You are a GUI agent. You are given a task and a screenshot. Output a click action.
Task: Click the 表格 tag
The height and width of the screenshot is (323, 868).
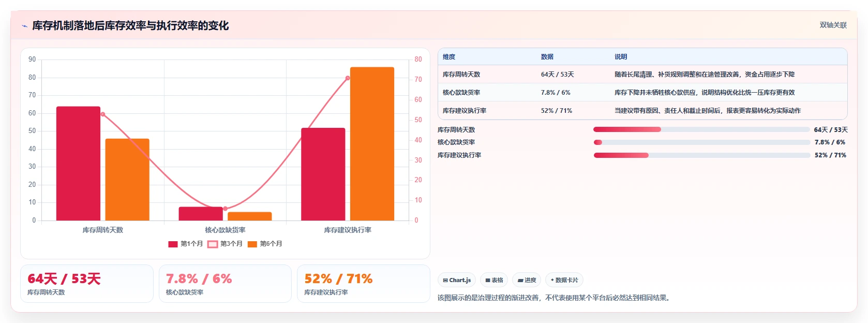coord(494,280)
